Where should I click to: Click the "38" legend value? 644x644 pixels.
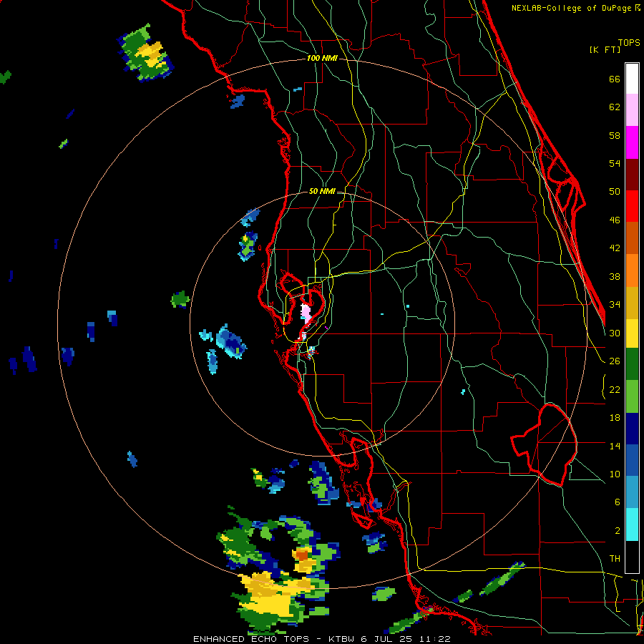point(615,276)
